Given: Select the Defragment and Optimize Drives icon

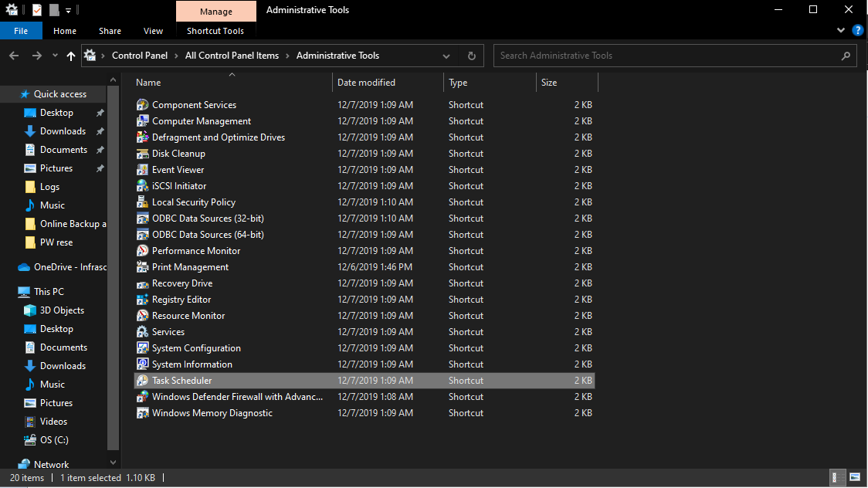Looking at the screenshot, I should click(142, 137).
